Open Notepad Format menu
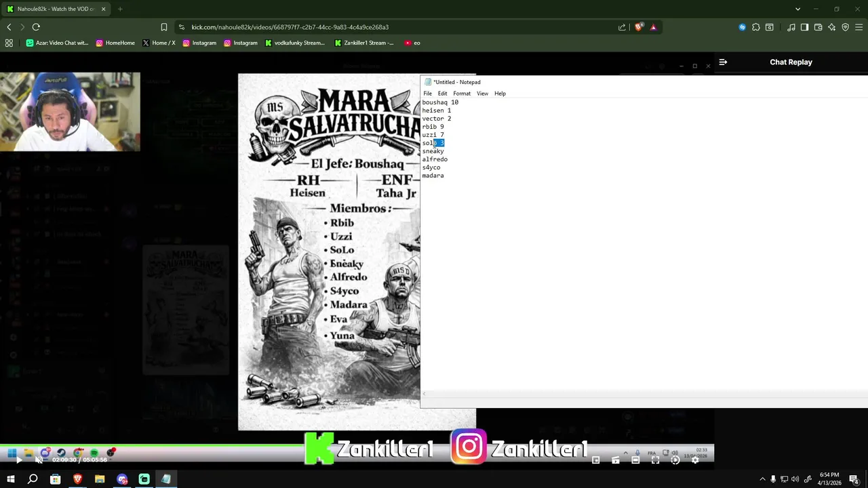 (x=462, y=94)
